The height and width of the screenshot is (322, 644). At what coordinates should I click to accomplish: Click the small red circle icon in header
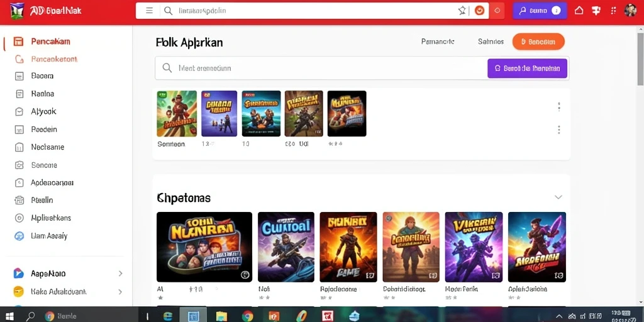pos(497,11)
